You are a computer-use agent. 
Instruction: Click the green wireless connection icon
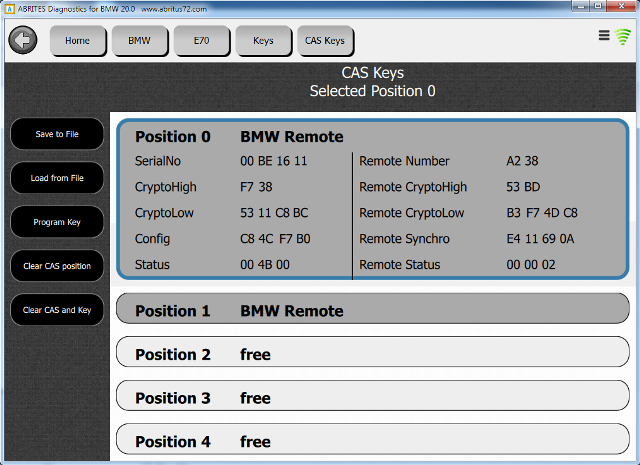(623, 37)
